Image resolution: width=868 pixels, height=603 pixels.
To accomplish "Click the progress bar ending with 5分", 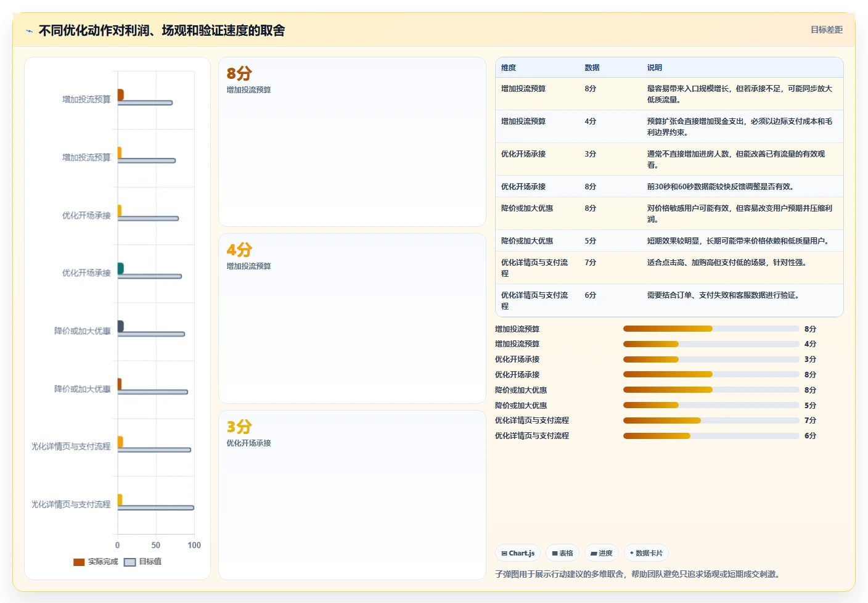I will (x=711, y=405).
